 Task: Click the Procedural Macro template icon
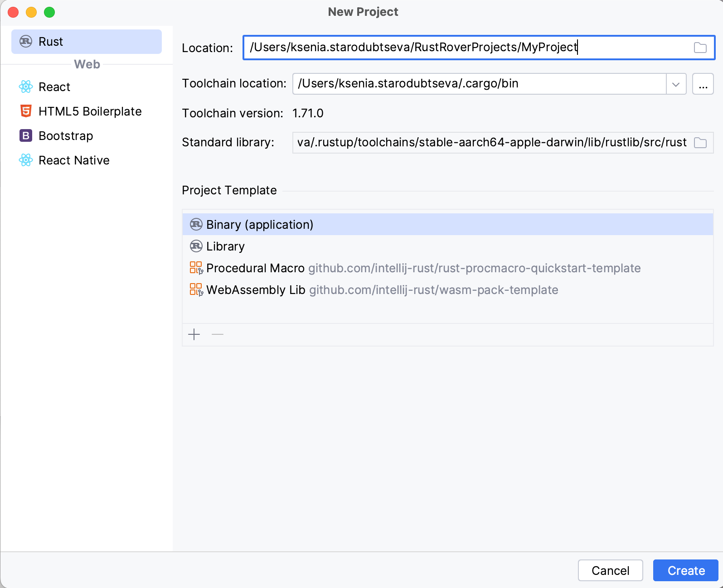point(196,268)
